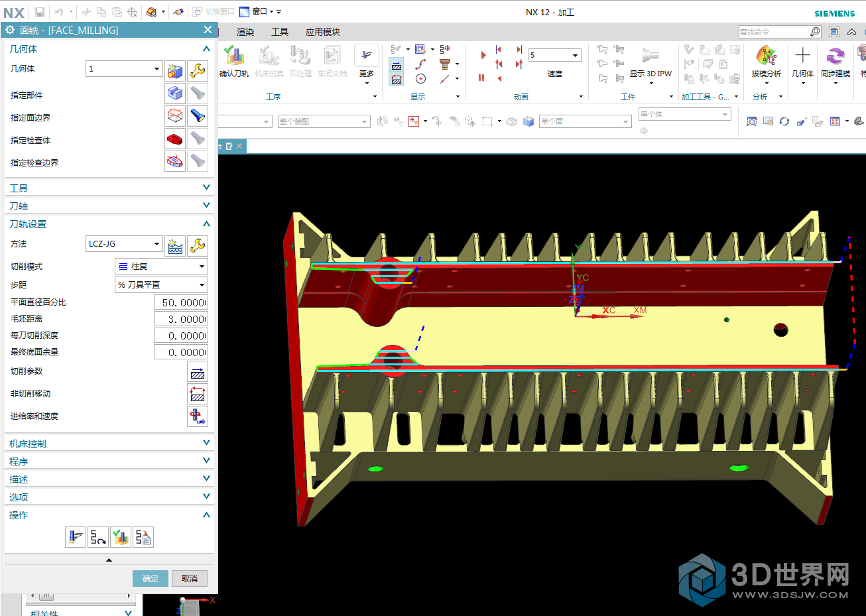Click the new geometry icon beside 几何体
The height and width of the screenshot is (616, 866).
175,70
